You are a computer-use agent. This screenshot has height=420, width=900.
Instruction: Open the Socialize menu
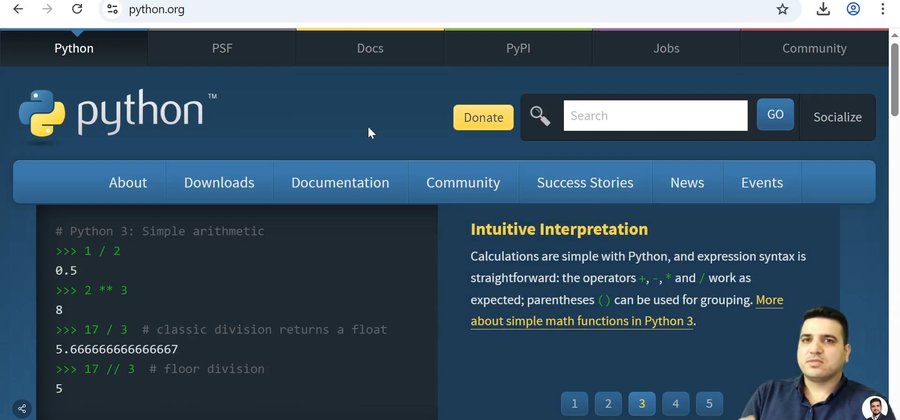pyautogui.click(x=837, y=117)
